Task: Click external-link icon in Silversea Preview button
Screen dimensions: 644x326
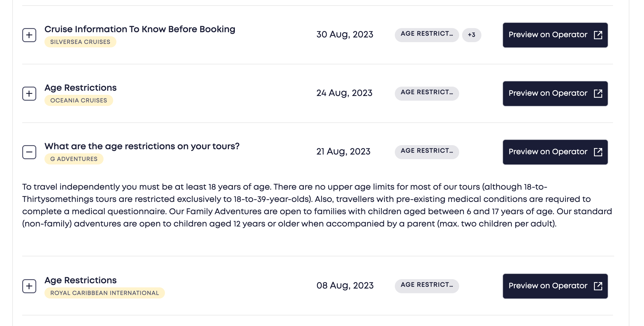Action: (598, 35)
